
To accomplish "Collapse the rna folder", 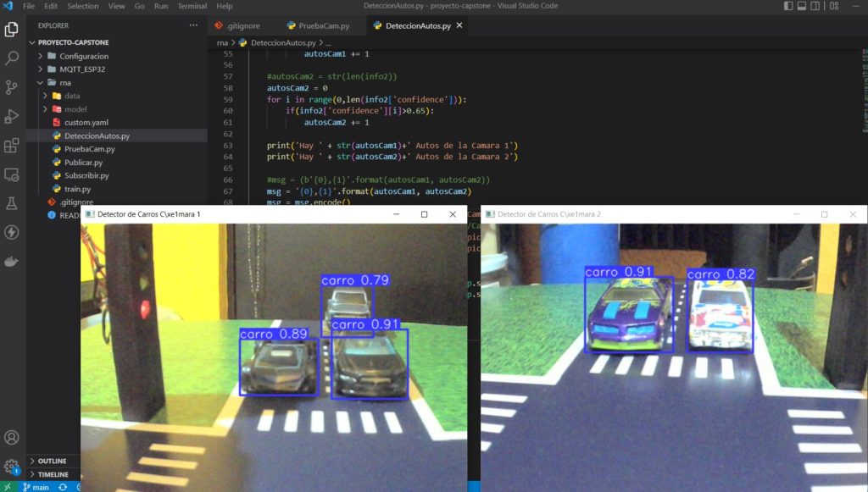I will click(x=64, y=82).
